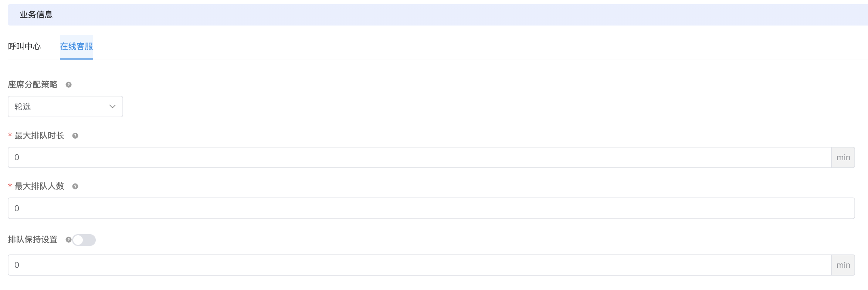Click help icon next to 最大排队时长
868x290 pixels.
pos(75,136)
